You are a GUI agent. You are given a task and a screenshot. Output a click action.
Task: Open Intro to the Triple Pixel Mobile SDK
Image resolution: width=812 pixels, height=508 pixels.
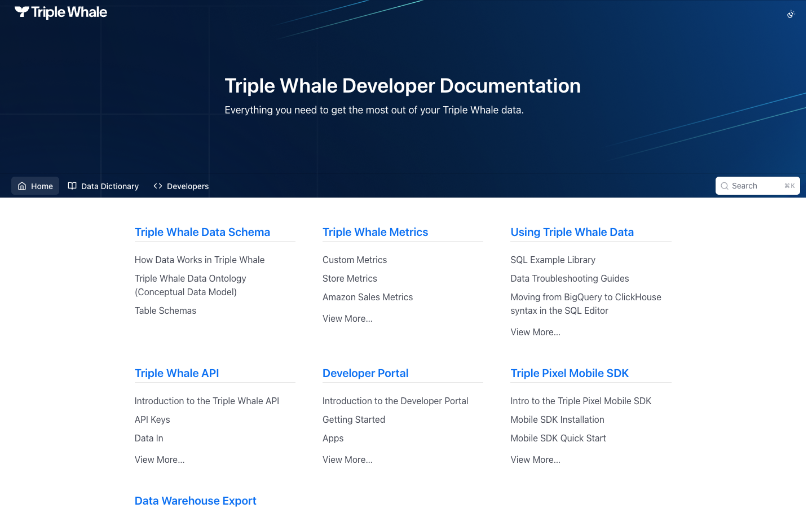[x=581, y=401]
